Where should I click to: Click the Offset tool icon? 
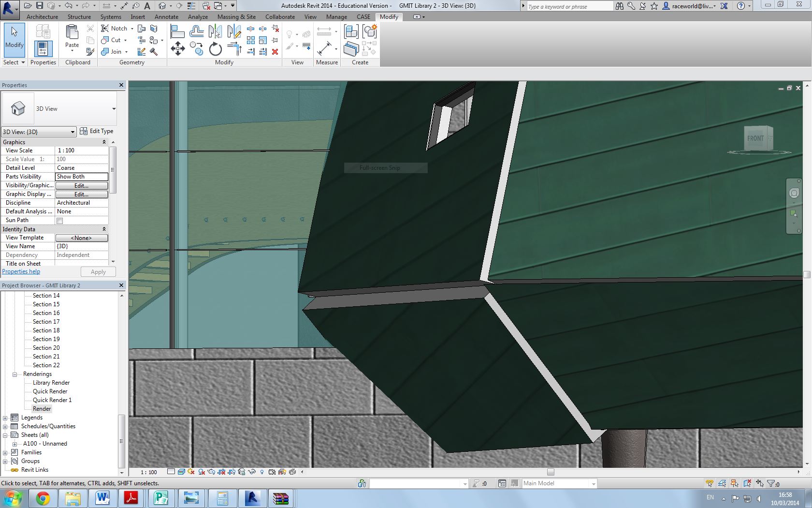[196, 32]
